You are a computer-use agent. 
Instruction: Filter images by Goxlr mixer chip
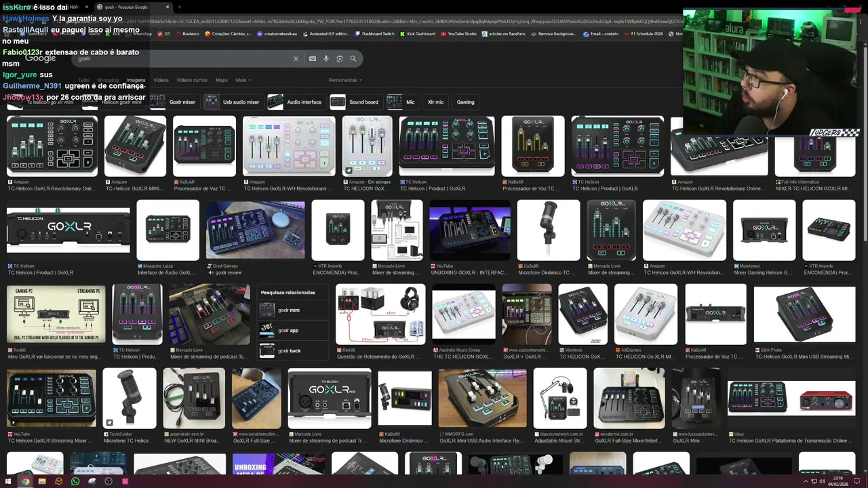174,102
